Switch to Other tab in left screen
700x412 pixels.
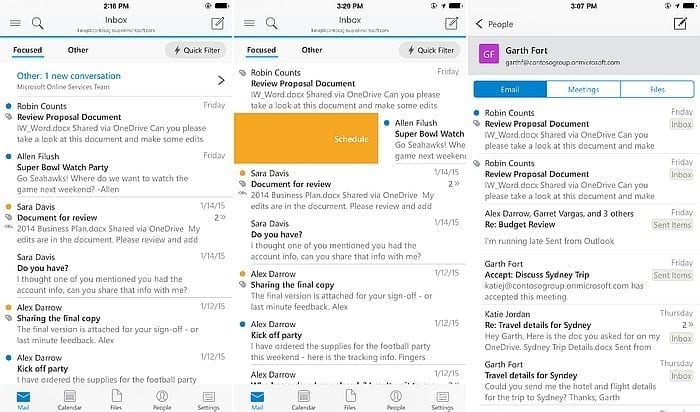(78, 50)
